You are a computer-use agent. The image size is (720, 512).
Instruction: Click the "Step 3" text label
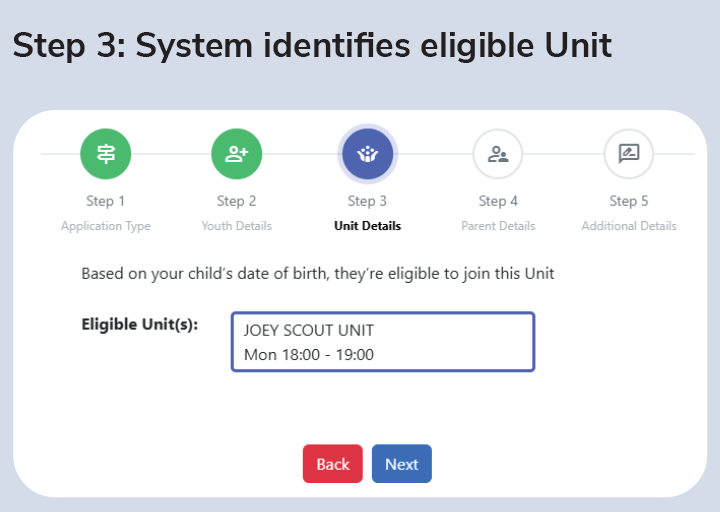(367, 201)
